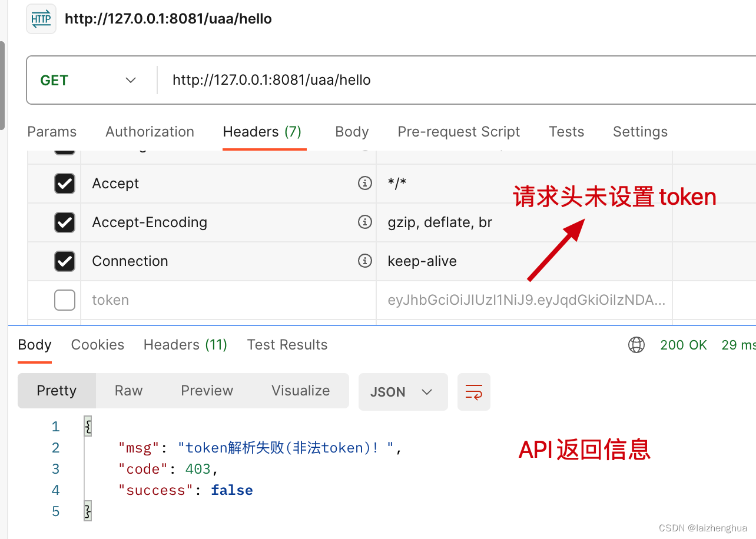Click the Connection key name
This screenshot has width=756, height=539.
[130, 261]
